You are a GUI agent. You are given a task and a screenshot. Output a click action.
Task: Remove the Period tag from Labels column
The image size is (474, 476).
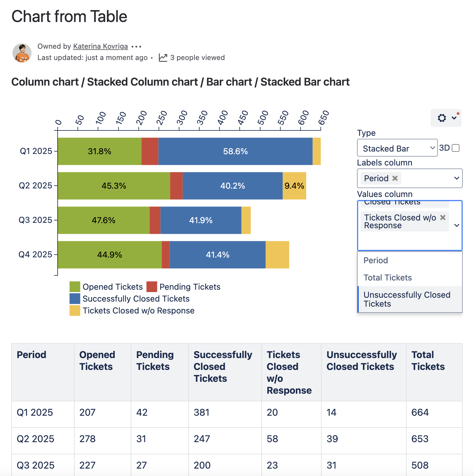tap(395, 178)
